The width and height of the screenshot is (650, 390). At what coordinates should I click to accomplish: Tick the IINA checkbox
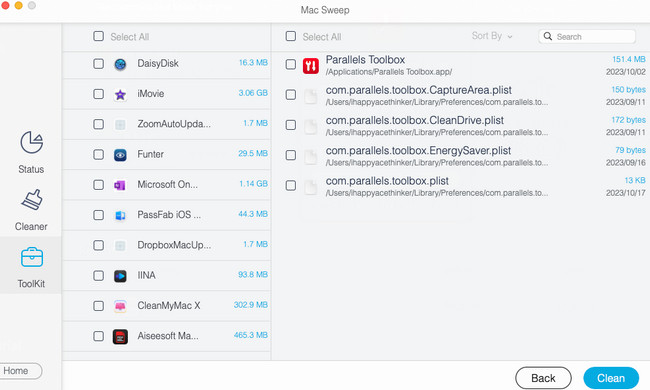pos(99,275)
